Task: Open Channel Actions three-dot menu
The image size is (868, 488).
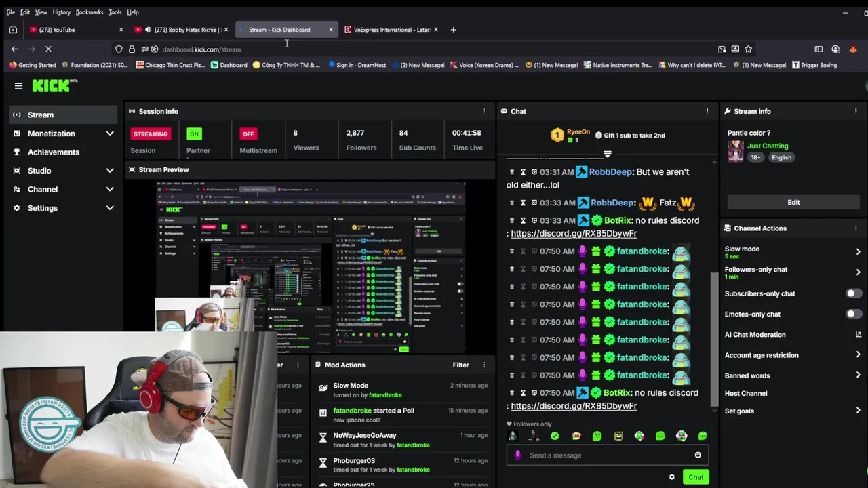Action: tap(856, 228)
